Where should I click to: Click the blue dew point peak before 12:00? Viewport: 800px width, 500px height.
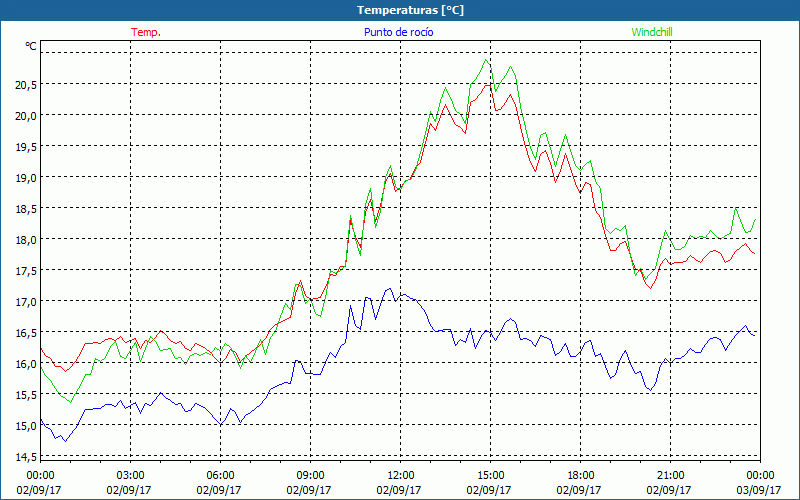389,288
